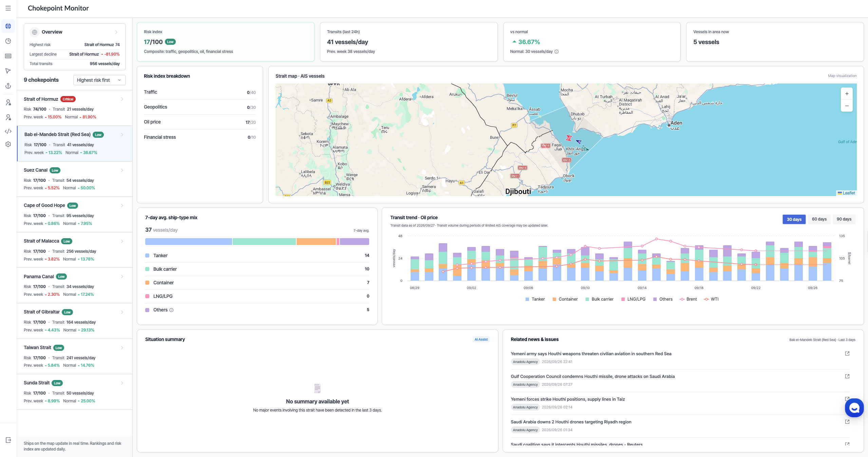Open external link for Saudi Arabia drones news
This screenshot has width=868, height=457.
coord(847,422)
